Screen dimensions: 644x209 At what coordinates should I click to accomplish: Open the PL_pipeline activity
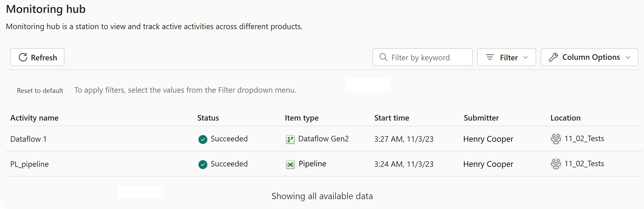coord(30,164)
